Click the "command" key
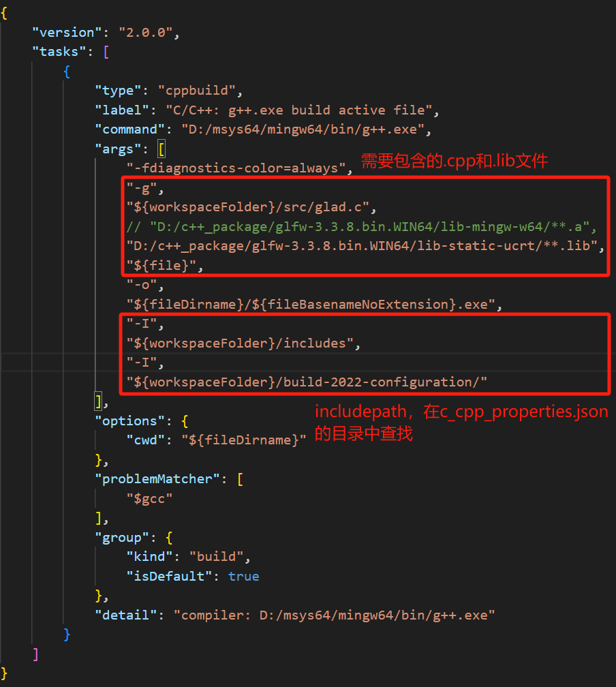 point(129,129)
